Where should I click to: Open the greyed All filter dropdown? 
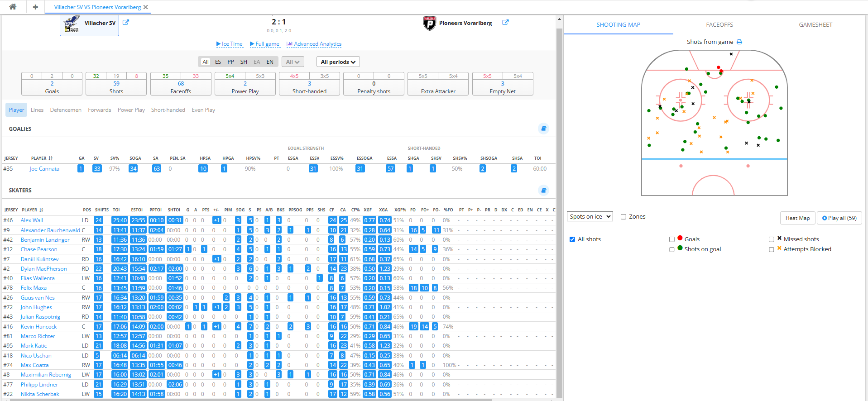293,62
